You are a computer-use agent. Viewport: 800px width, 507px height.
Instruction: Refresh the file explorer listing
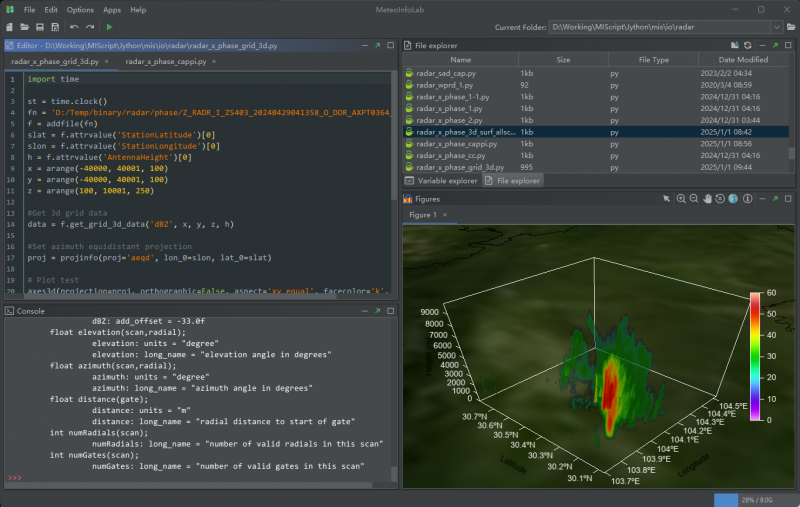747,45
